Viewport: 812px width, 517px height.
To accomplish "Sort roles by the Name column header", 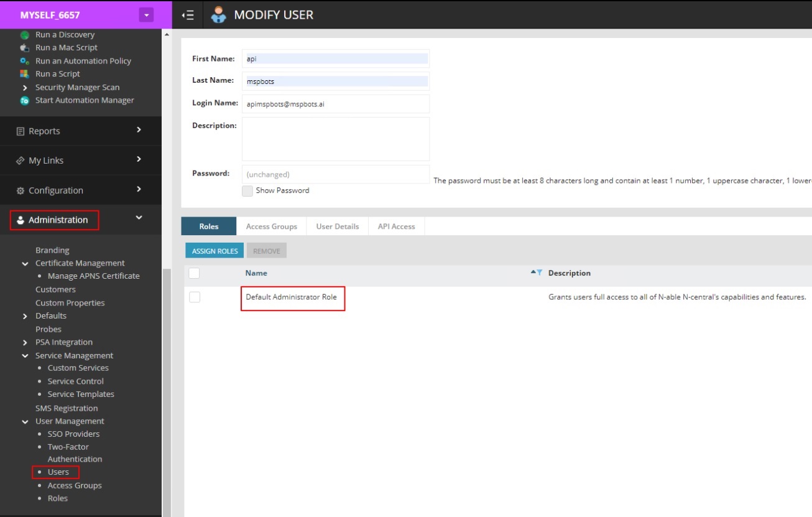I will click(256, 273).
